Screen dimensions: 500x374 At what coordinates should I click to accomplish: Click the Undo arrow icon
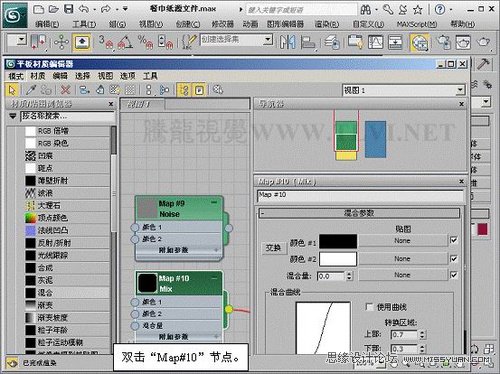(84, 9)
